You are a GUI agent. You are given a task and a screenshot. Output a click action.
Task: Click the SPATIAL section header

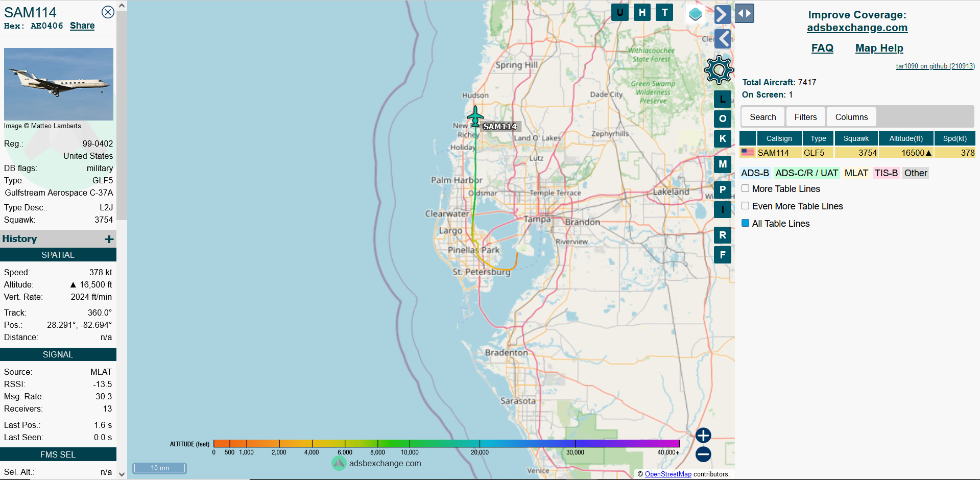[58, 255]
